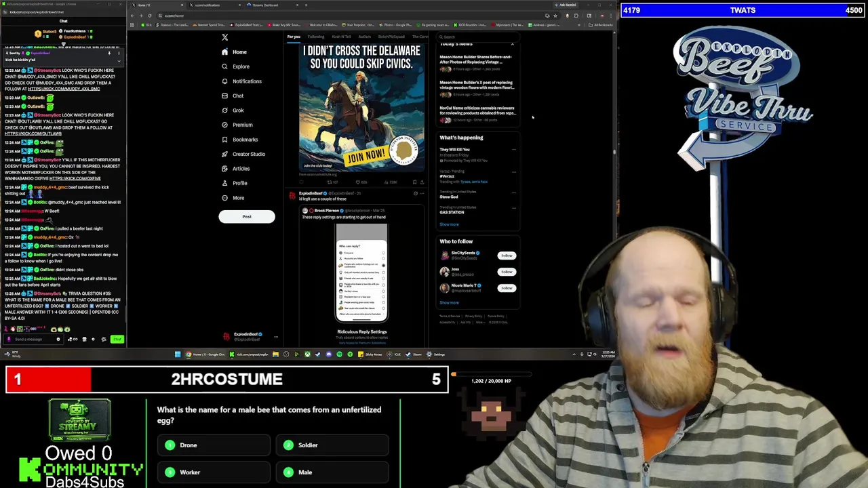Viewport: 868px width, 488px height.
Task: Open Privacy Policy footer link
Action: [473, 316]
